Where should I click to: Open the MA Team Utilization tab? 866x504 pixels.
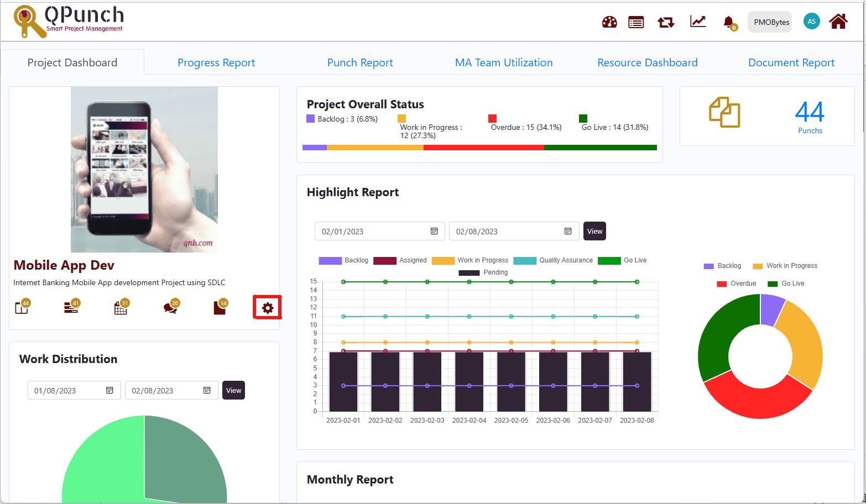(504, 62)
